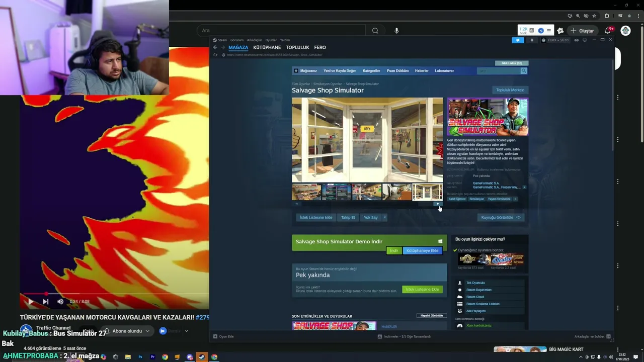Click YouTube search magnifier button
The width and height of the screenshot is (644, 362).
pos(375,31)
